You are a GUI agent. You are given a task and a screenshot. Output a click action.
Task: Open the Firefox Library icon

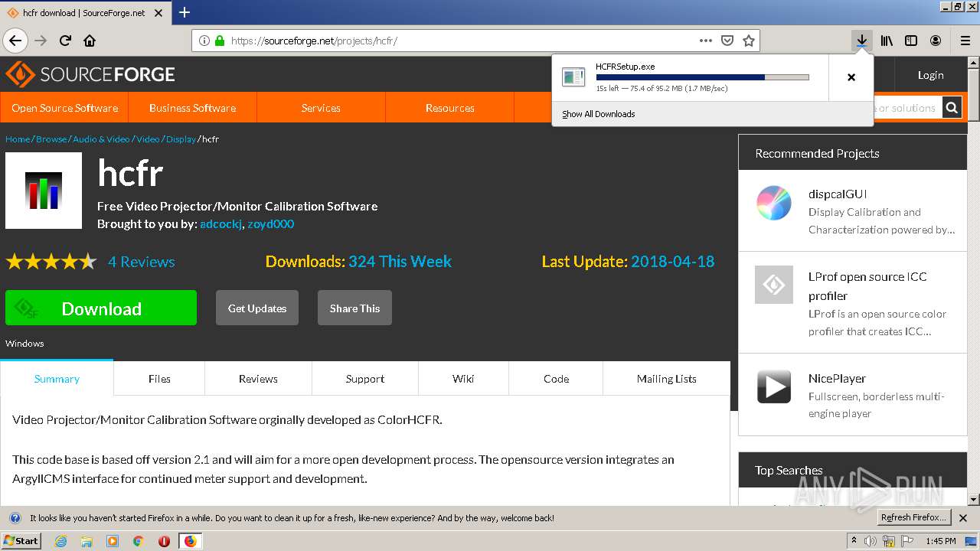coord(887,41)
